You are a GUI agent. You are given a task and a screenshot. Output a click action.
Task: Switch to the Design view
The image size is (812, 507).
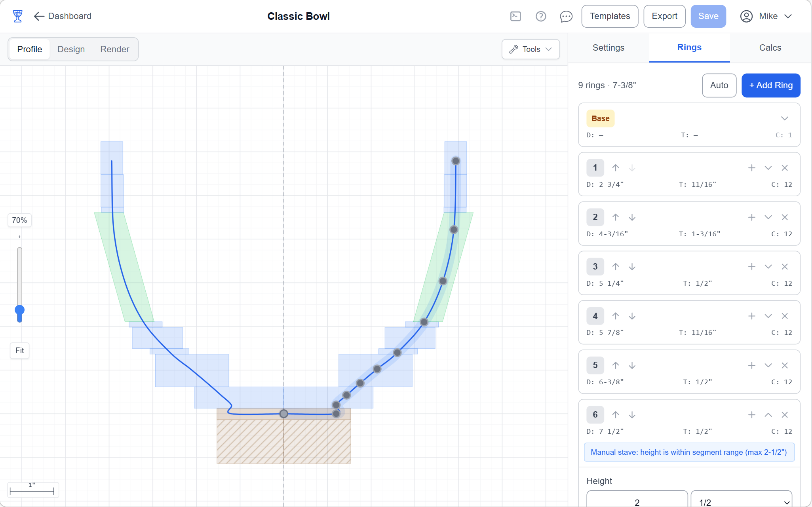(71, 49)
